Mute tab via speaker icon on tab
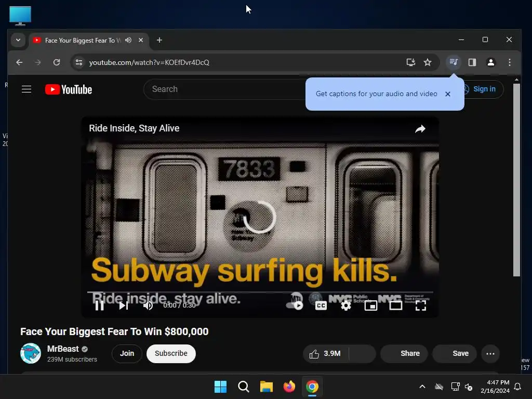The image size is (532, 399). 128,40
